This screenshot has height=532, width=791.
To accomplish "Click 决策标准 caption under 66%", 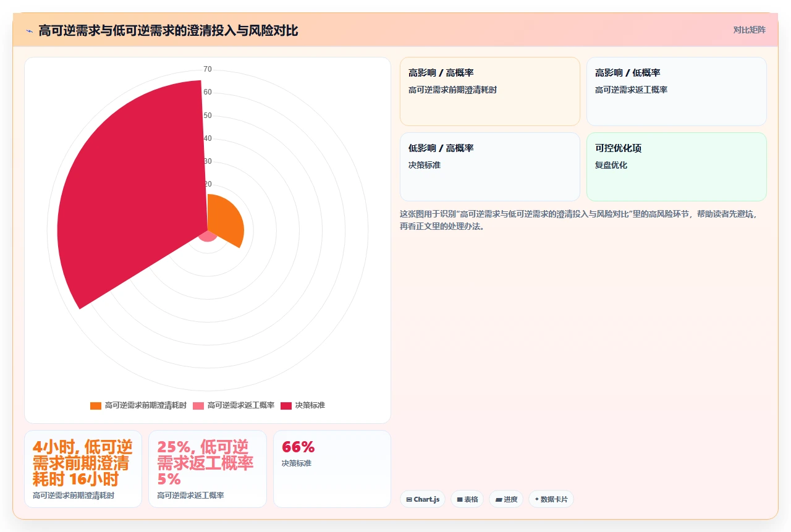I will [297, 463].
